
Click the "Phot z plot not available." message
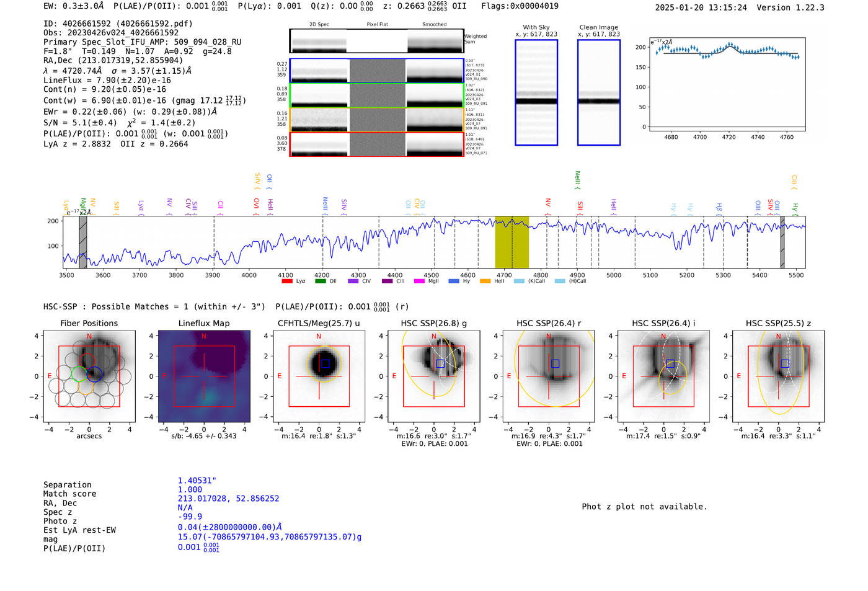(644, 507)
